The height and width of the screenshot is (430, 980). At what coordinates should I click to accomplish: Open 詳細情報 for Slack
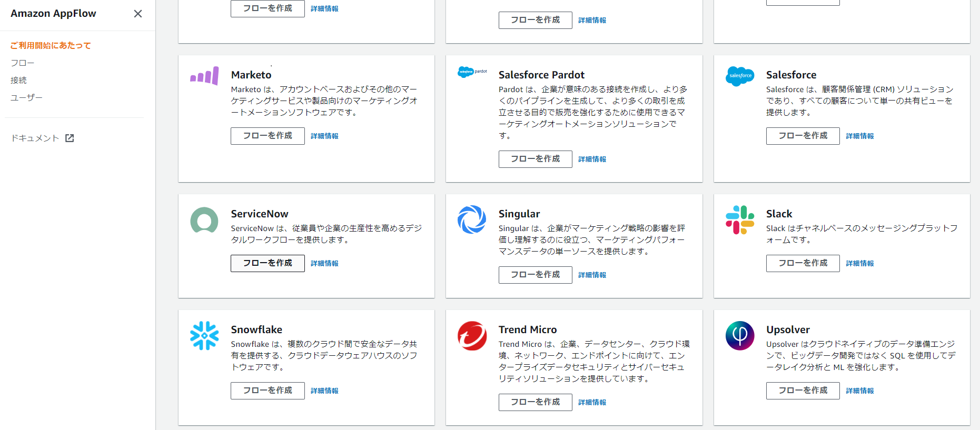click(x=860, y=263)
